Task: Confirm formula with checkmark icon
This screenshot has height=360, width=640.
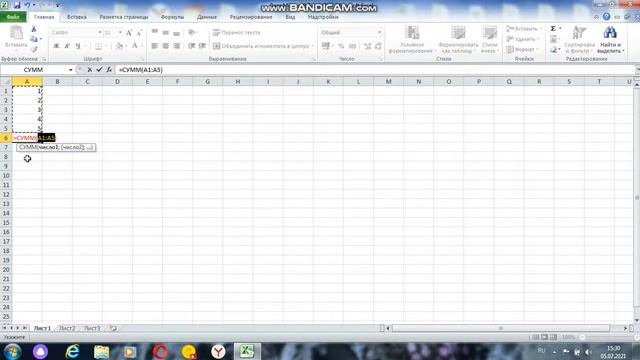Action: point(99,70)
